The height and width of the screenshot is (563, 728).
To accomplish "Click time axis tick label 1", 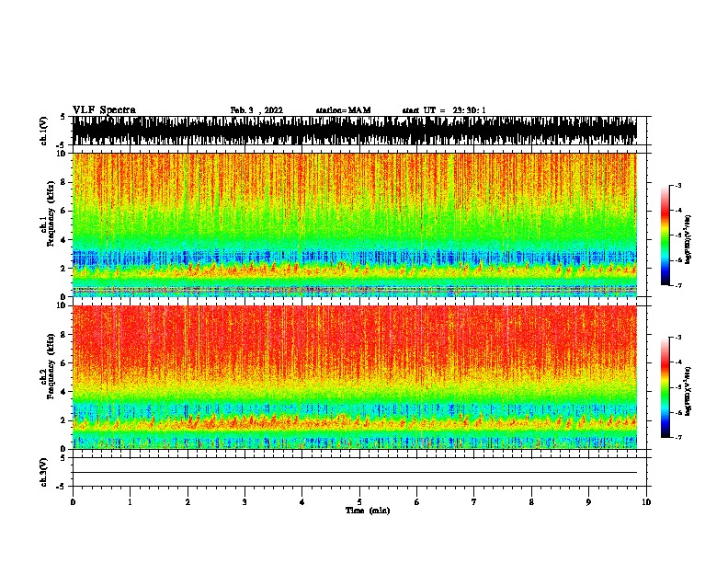I will pos(130,502).
